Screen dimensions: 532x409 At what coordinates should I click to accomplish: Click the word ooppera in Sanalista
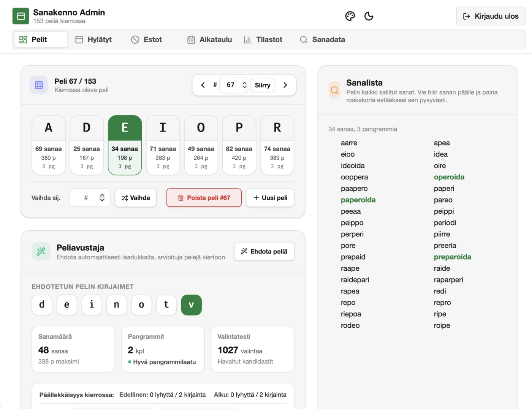pos(354,177)
